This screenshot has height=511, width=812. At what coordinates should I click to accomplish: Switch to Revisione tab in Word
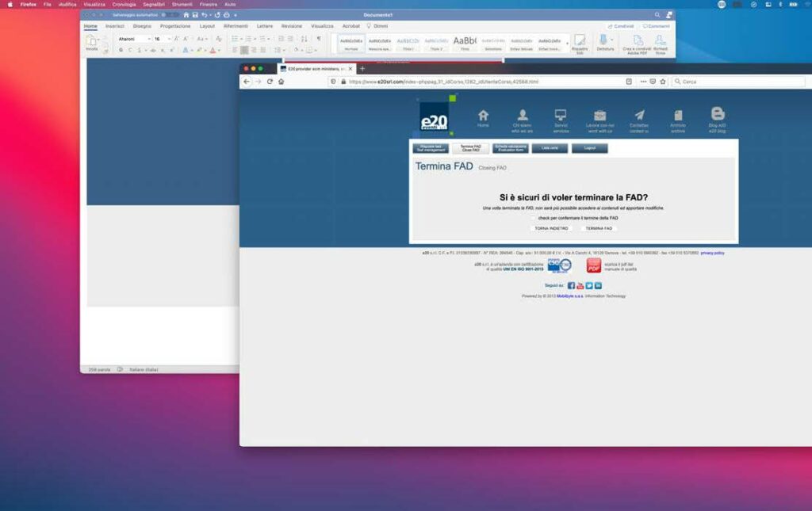click(x=292, y=26)
